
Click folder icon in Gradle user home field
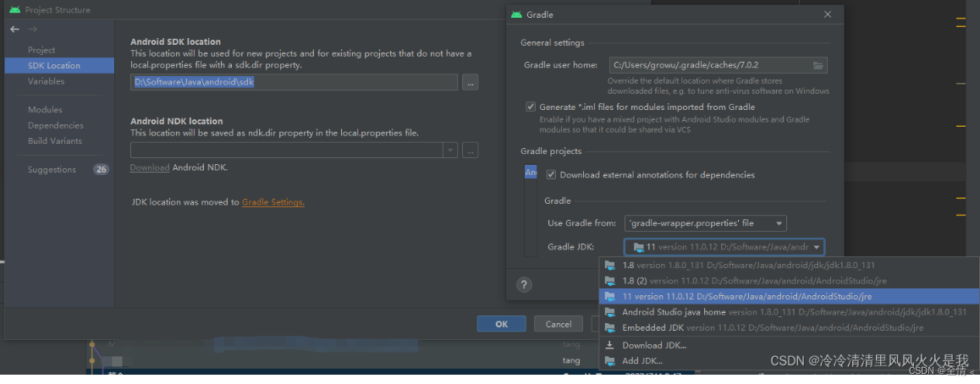[x=818, y=65]
